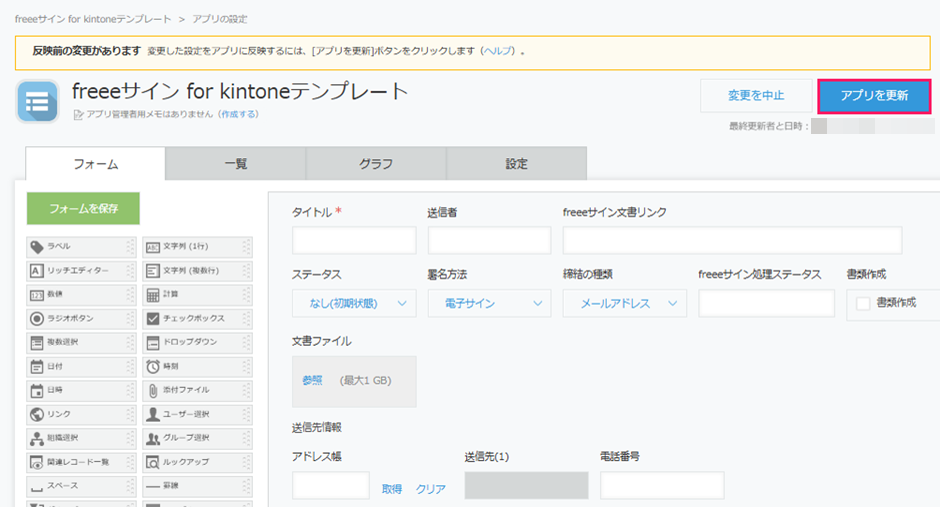The height and width of the screenshot is (507, 940).
Task: Select the ラベル (Label) field icon
Action: (37, 247)
